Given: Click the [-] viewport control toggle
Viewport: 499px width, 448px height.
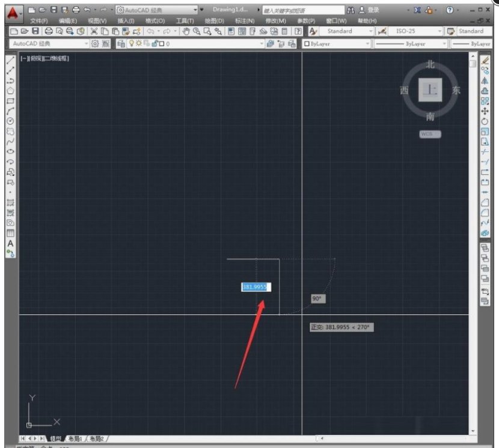Looking at the screenshot, I should coord(25,58).
